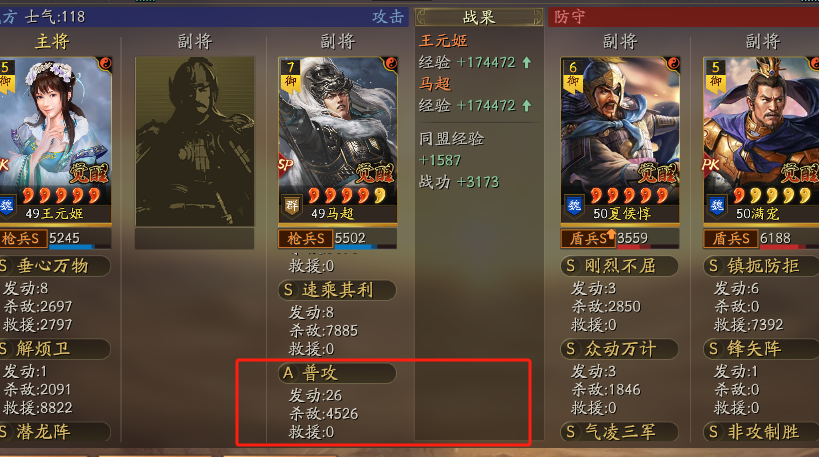Click the yin-yang icon on 王元姬's card
The width and height of the screenshot is (819, 457).
point(105,64)
